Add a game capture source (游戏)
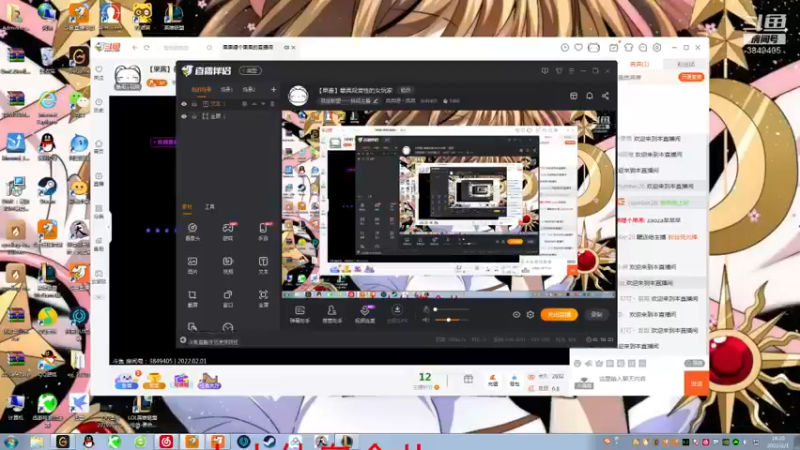800x450 pixels. (x=228, y=231)
